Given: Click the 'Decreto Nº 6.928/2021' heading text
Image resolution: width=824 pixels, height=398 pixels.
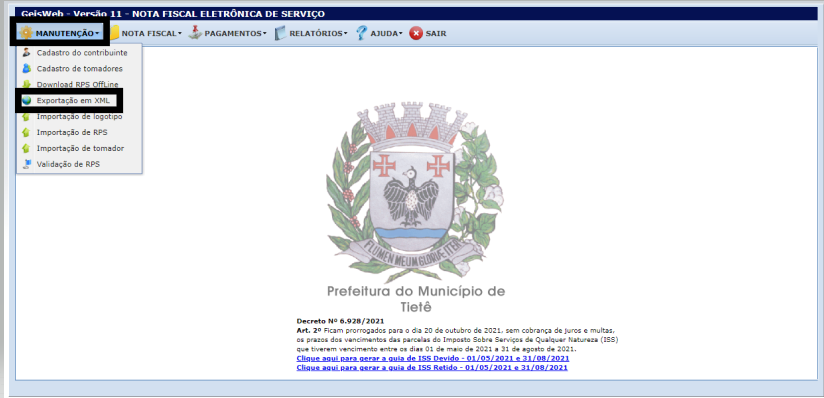Looking at the screenshot, I should pyautogui.click(x=341, y=321).
